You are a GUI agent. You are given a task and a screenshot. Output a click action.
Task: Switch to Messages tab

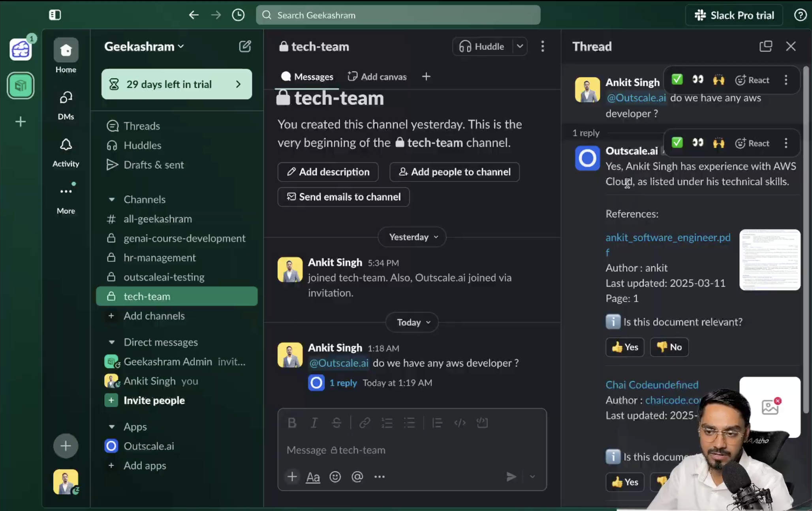(307, 77)
